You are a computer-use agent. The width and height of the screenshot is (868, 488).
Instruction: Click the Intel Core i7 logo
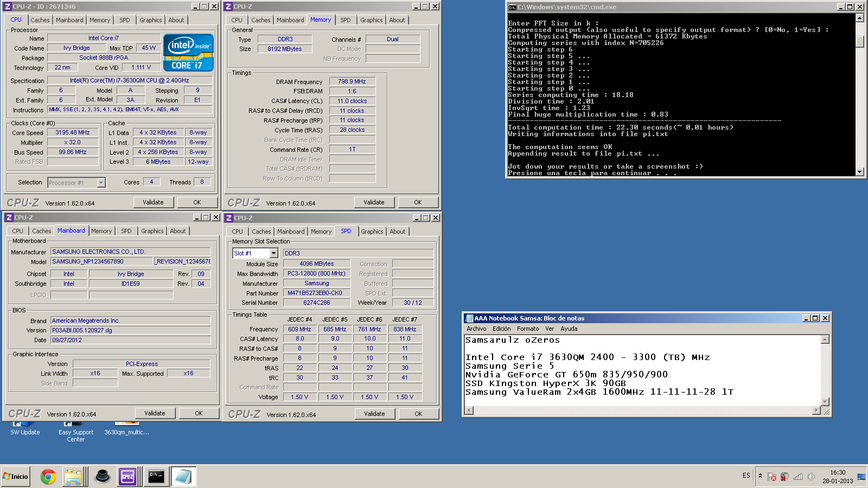(188, 53)
